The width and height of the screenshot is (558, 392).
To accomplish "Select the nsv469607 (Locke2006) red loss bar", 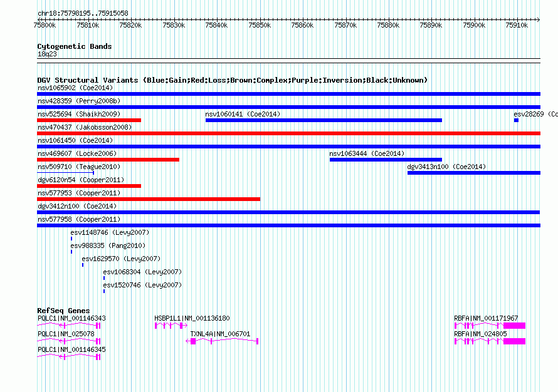I will click(108, 160).
